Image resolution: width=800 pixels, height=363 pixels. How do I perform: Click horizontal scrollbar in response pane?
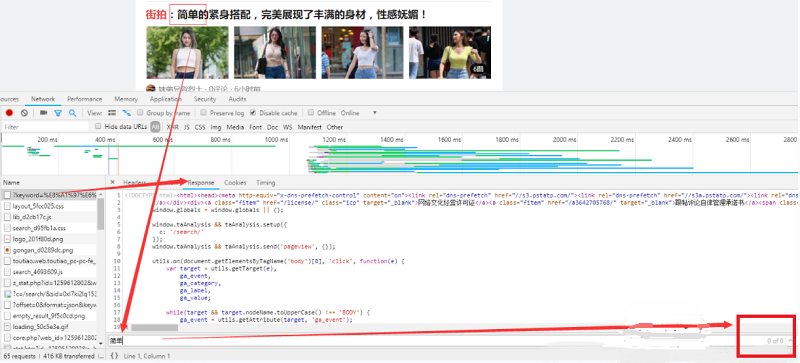(154, 327)
